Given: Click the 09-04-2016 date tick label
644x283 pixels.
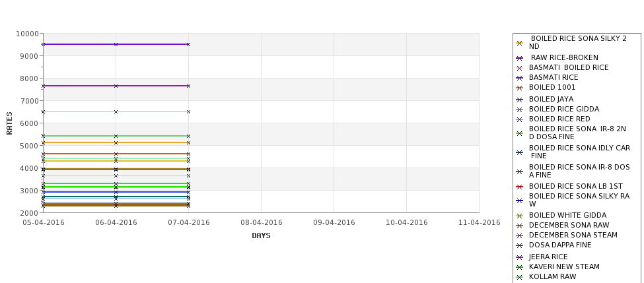Looking at the screenshot, I should 334,223.
